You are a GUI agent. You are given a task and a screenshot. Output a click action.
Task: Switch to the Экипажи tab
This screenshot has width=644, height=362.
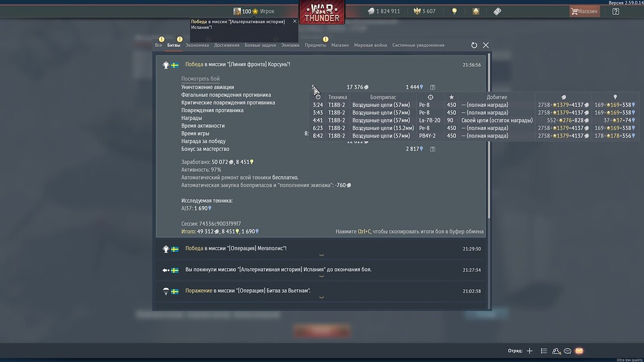[x=290, y=45]
